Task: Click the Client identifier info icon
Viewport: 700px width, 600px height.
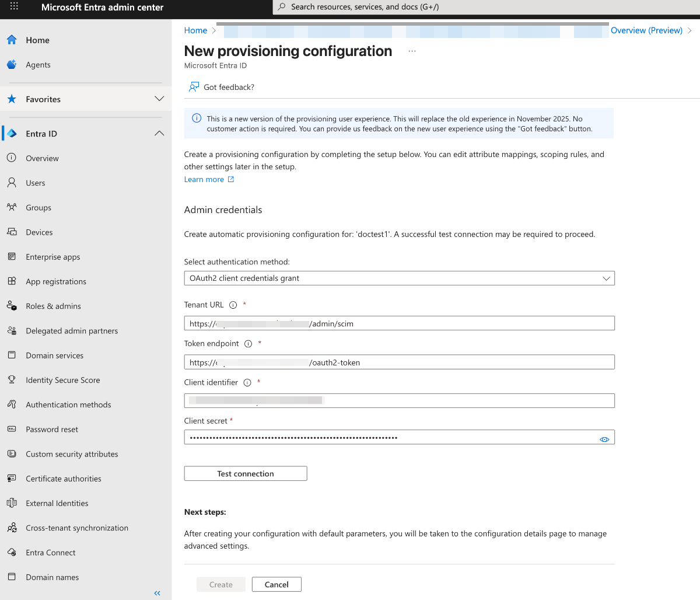Action: tap(247, 383)
